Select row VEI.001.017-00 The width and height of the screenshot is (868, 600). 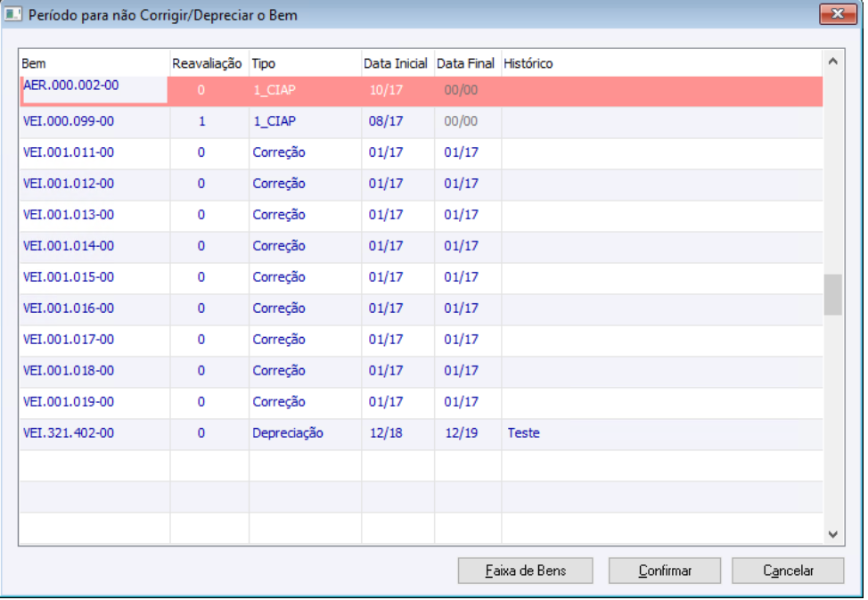[422, 339]
